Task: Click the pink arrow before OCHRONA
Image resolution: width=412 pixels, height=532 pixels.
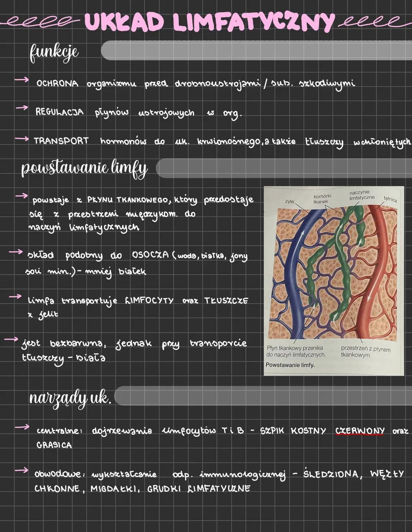Action: click(21, 80)
